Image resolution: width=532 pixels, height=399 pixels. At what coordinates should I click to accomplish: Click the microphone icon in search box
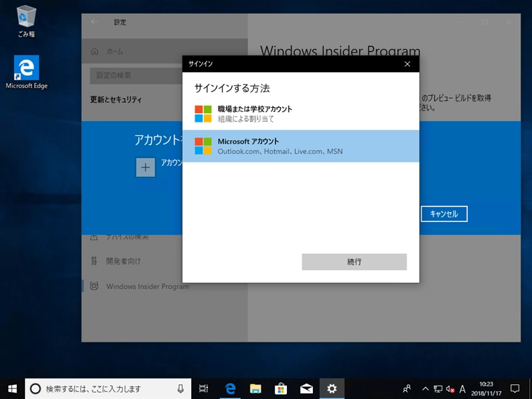[x=181, y=388]
